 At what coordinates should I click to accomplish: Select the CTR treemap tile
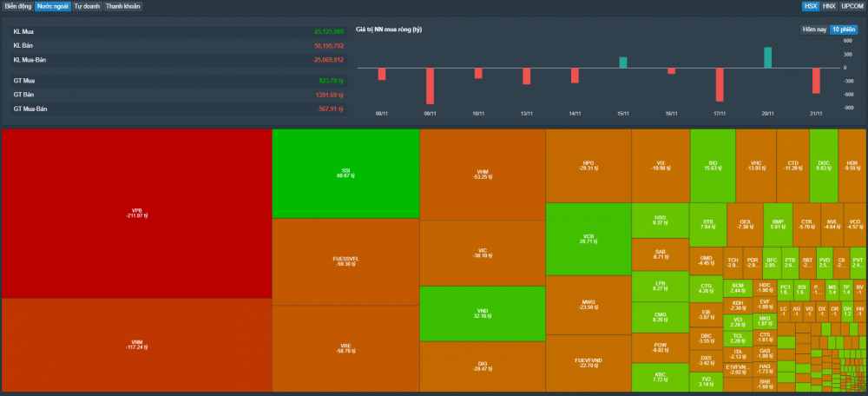tap(806, 224)
